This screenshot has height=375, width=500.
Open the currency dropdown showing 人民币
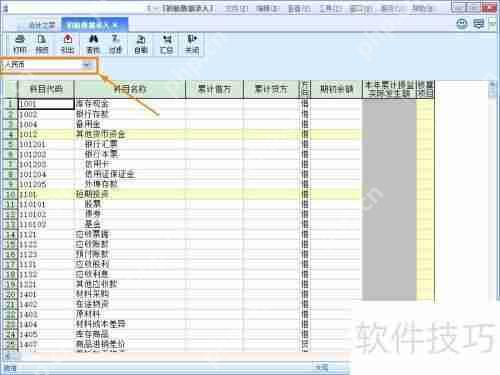tap(88, 64)
